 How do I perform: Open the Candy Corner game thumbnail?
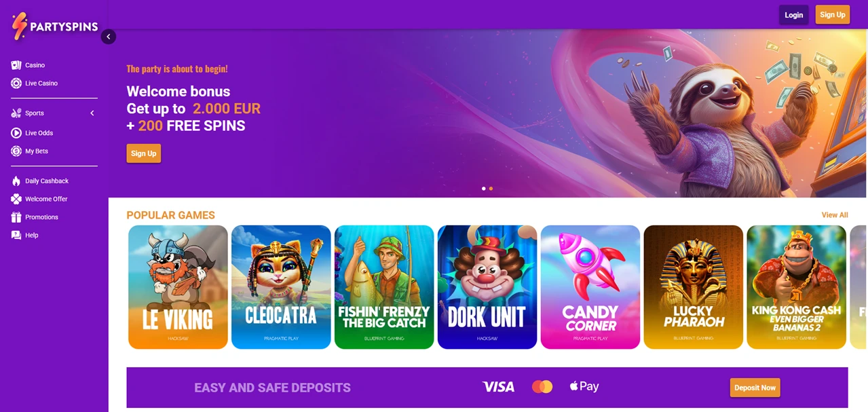[590, 287]
